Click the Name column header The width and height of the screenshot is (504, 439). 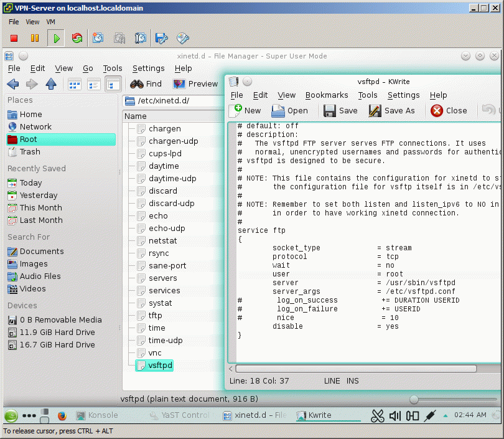click(136, 116)
